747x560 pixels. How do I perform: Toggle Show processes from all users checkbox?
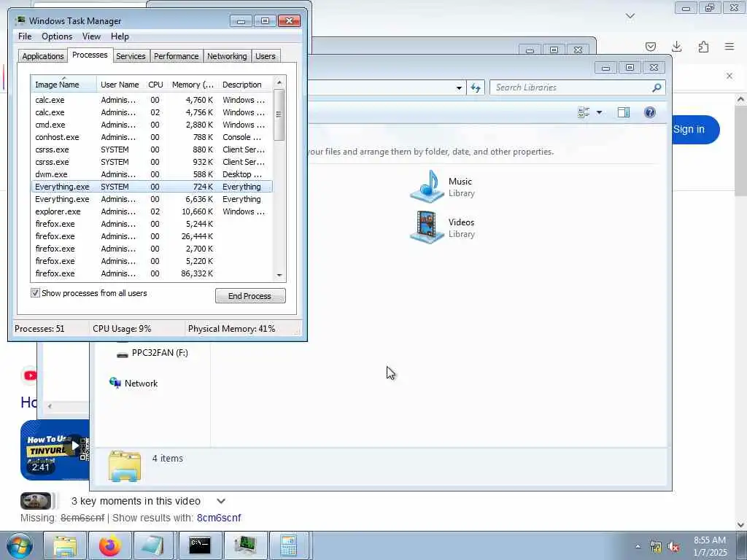click(35, 293)
